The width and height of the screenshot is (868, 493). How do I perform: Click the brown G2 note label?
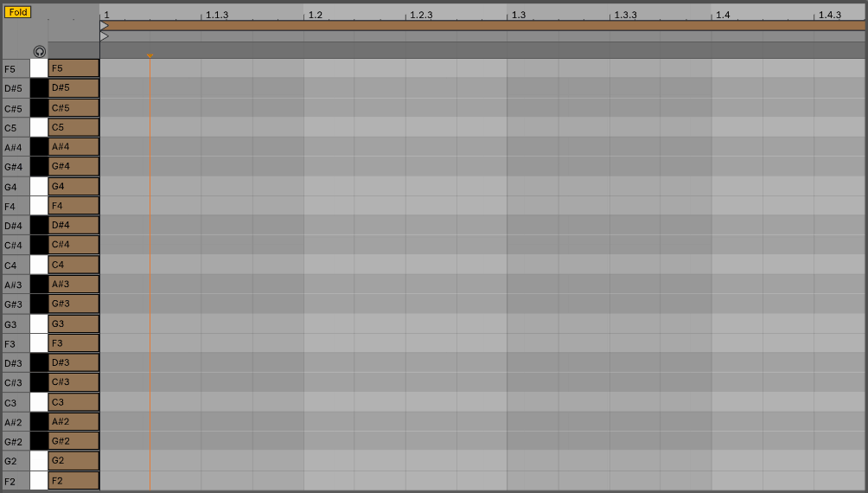[73, 461]
